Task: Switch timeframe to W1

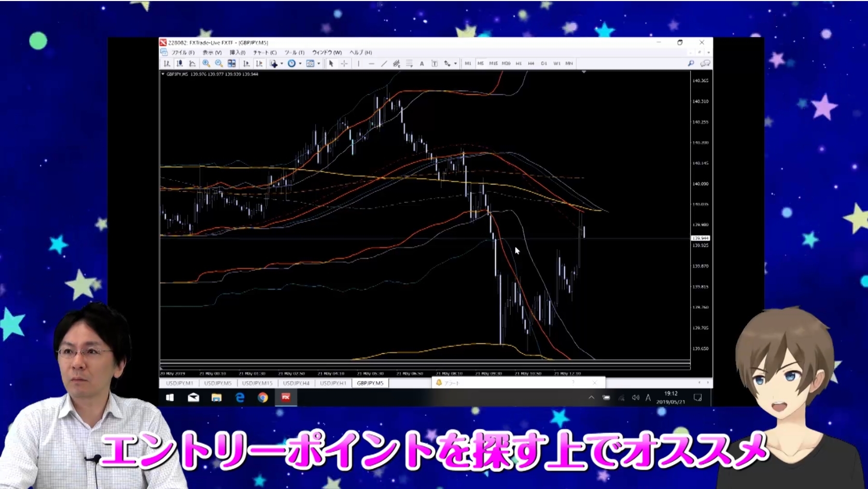Action: (x=556, y=63)
